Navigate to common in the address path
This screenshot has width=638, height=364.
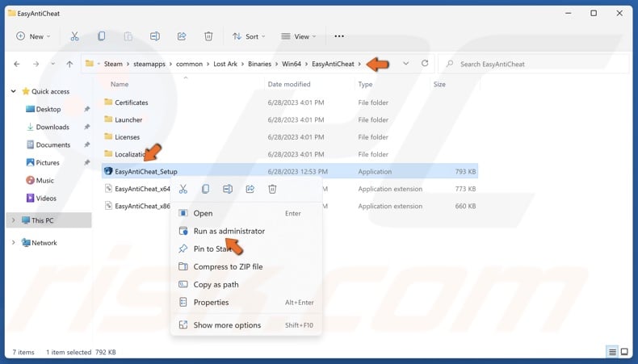click(189, 64)
